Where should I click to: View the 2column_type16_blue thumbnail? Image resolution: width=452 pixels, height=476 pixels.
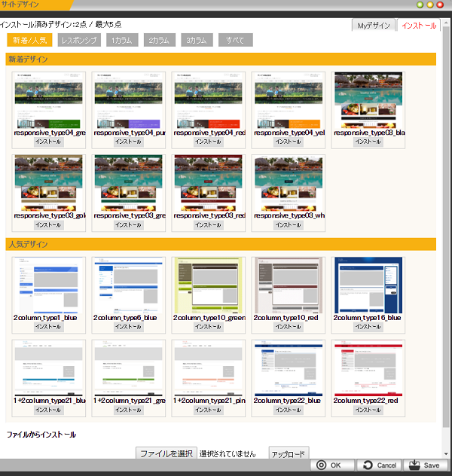(x=368, y=285)
